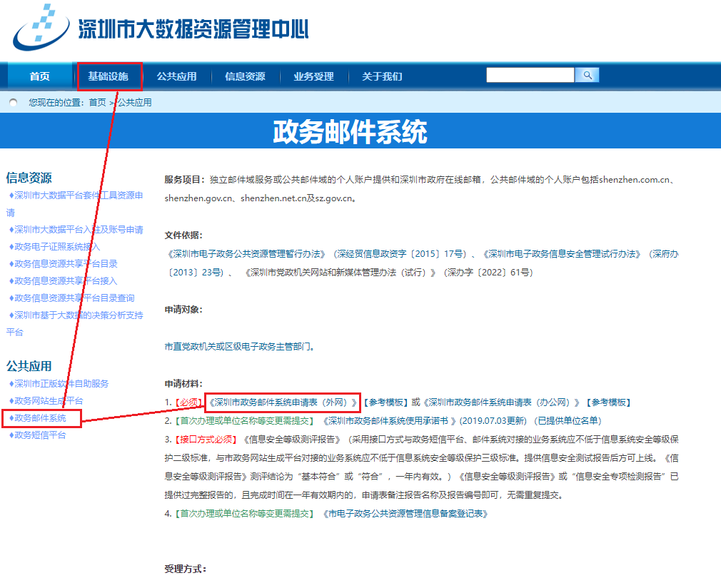Open 关于我们 from the navigation bar
The height and width of the screenshot is (588, 721).
pos(382,76)
